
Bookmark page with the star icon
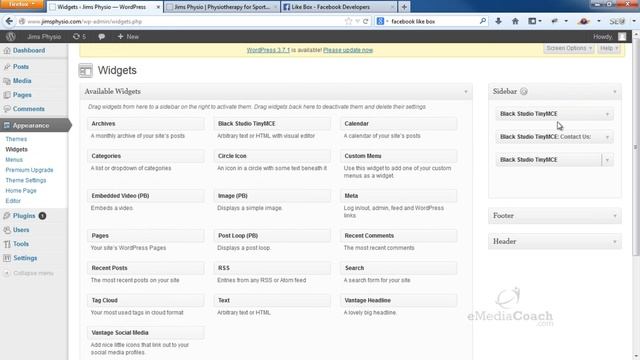348,21
